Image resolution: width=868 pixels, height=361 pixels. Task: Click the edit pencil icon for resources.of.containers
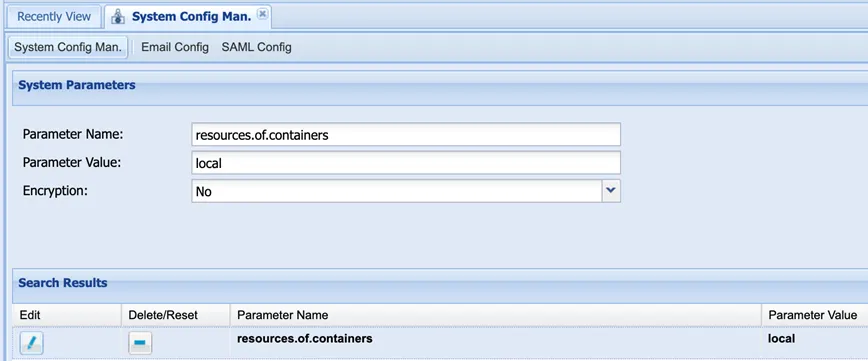tap(32, 343)
